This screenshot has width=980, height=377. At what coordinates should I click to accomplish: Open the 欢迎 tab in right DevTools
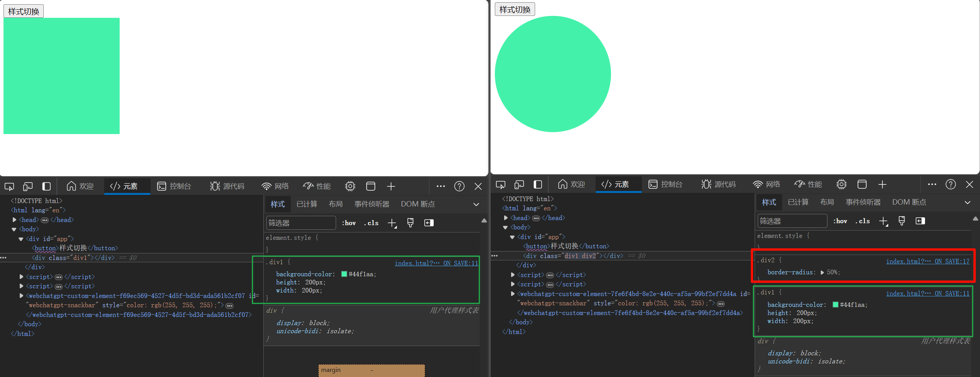[x=572, y=184]
